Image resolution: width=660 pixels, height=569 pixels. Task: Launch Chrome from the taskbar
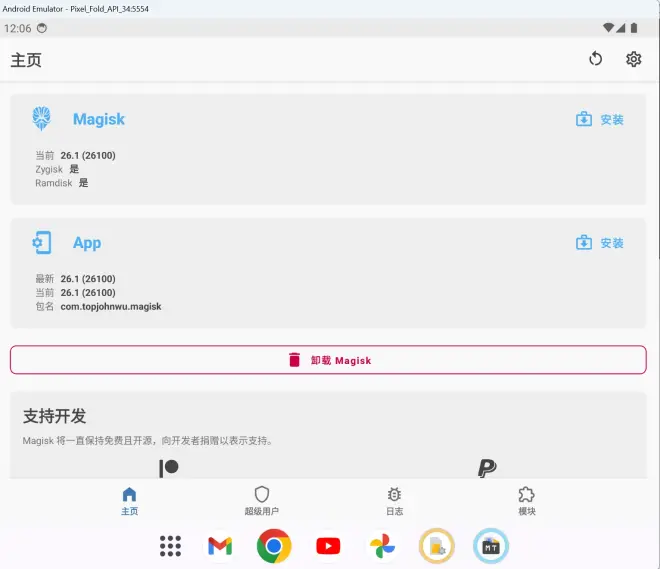pos(274,546)
